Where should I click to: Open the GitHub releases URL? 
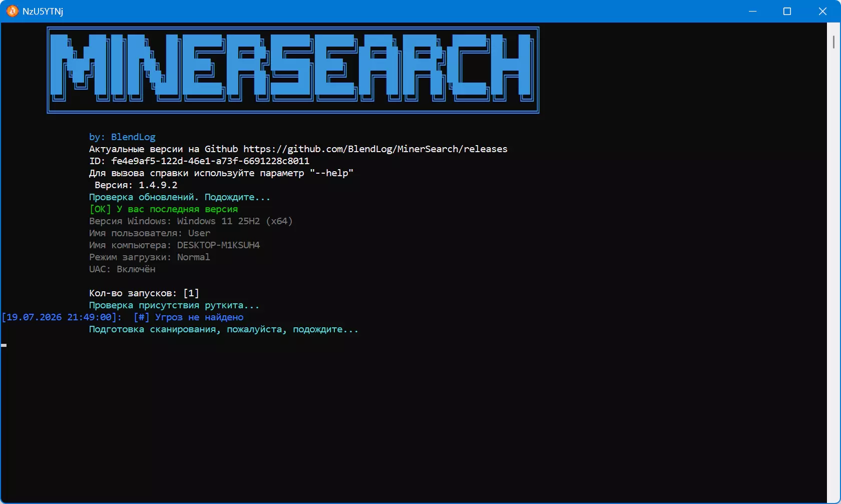click(x=375, y=149)
